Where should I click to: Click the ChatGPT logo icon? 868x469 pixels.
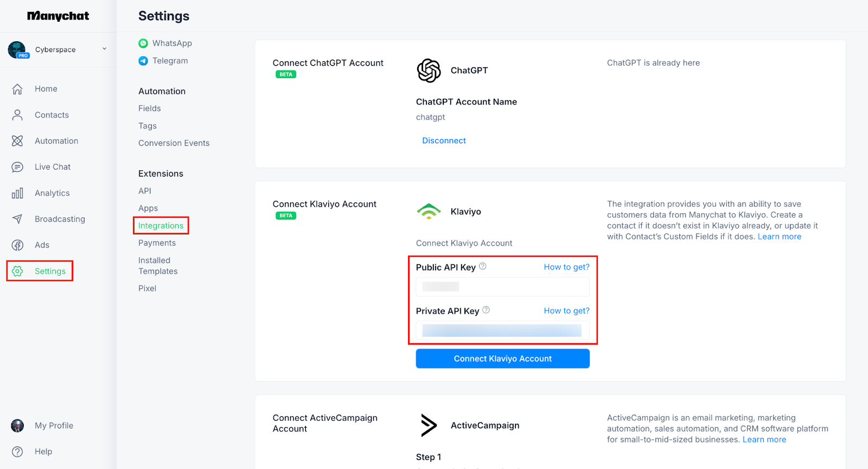pyautogui.click(x=429, y=71)
